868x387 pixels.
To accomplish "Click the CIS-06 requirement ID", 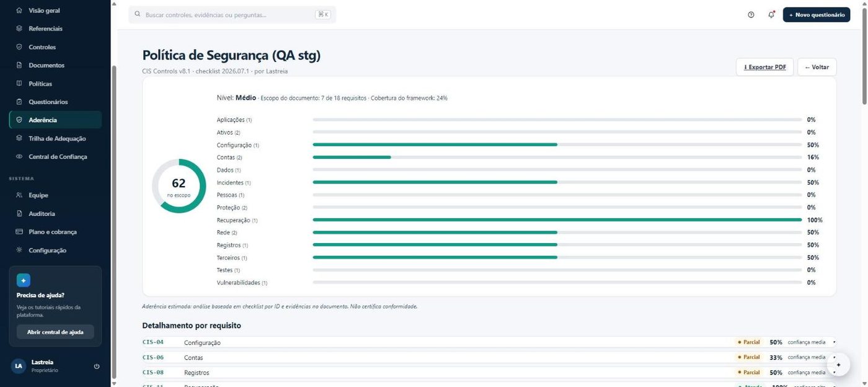I will [153, 357].
